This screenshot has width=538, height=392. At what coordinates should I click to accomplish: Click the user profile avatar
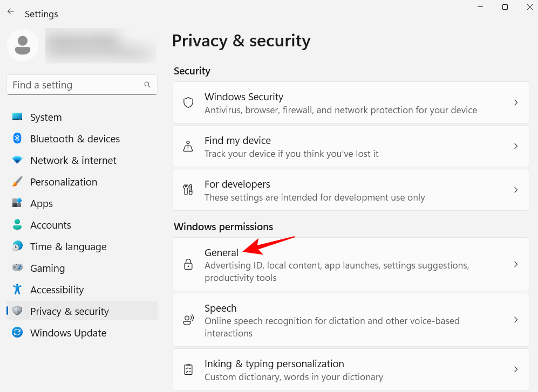[23, 45]
